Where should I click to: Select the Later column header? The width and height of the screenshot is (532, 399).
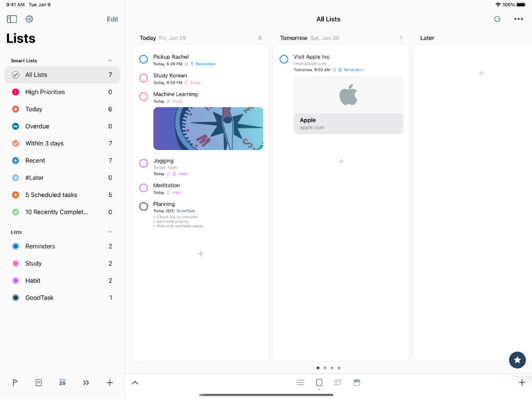pos(427,38)
